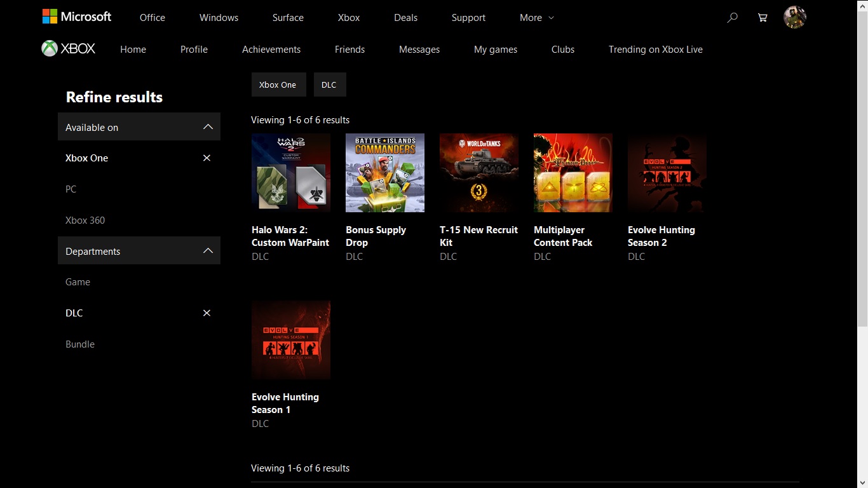
Task: Open the search magnifier icon
Action: coord(732,18)
